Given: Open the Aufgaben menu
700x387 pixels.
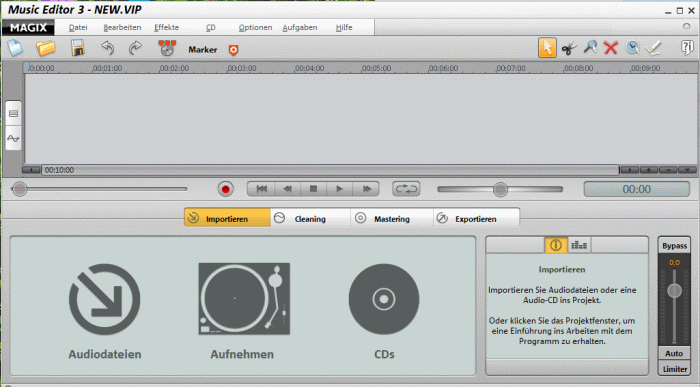Looking at the screenshot, I should coord(300,27).
